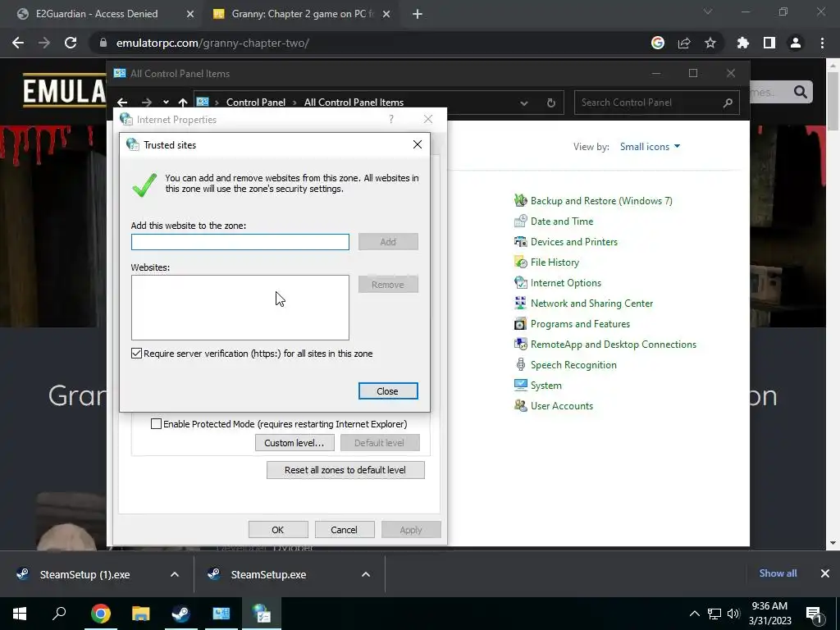
Task: Dismiss the downloads bar with X
Action: [825, 573]
